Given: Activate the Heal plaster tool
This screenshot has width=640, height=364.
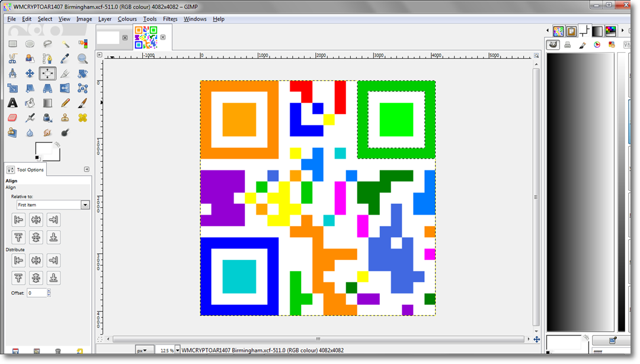Looking at the screenshot, I should tap(82, 118).
